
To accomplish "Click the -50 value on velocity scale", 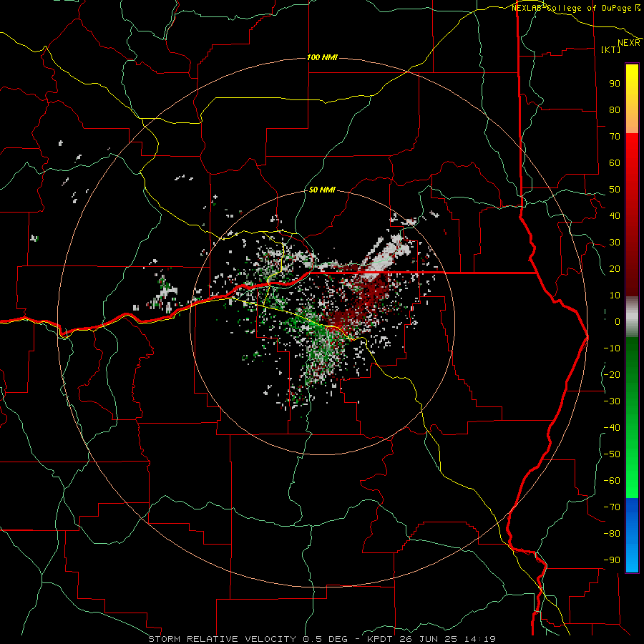I will click(612, 454).
